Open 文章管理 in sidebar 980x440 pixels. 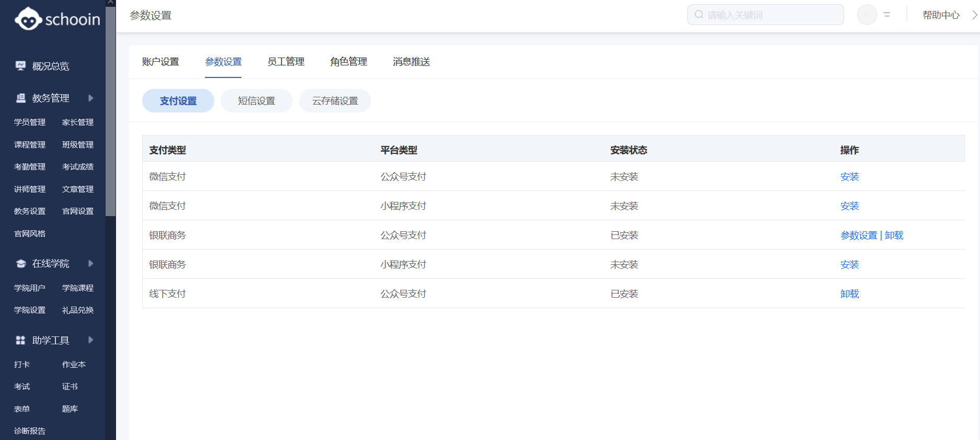[78, 189]
